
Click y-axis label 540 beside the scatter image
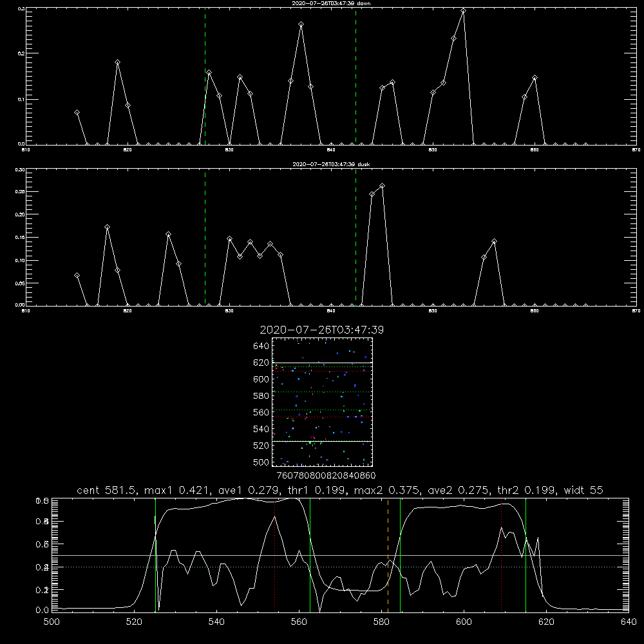pos(261,429)
